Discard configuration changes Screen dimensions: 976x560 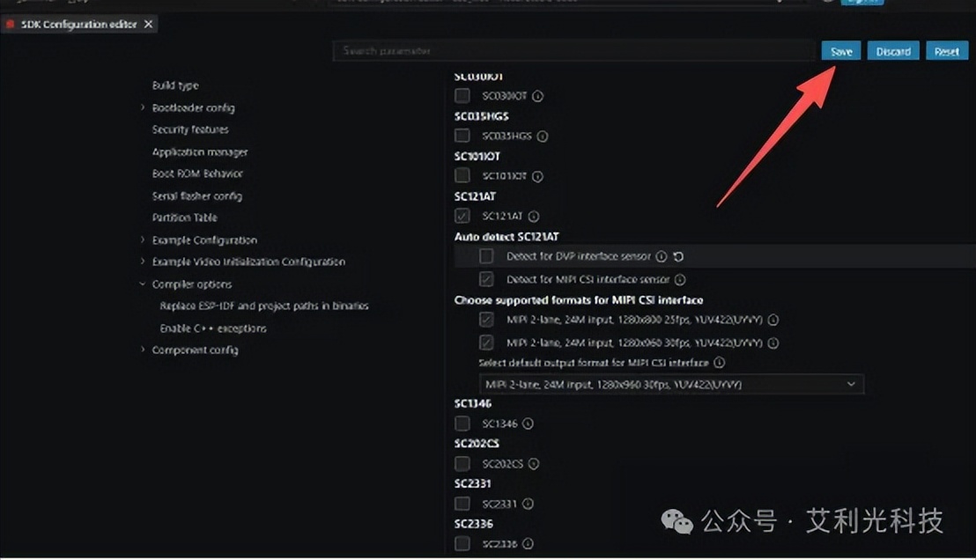893,52
